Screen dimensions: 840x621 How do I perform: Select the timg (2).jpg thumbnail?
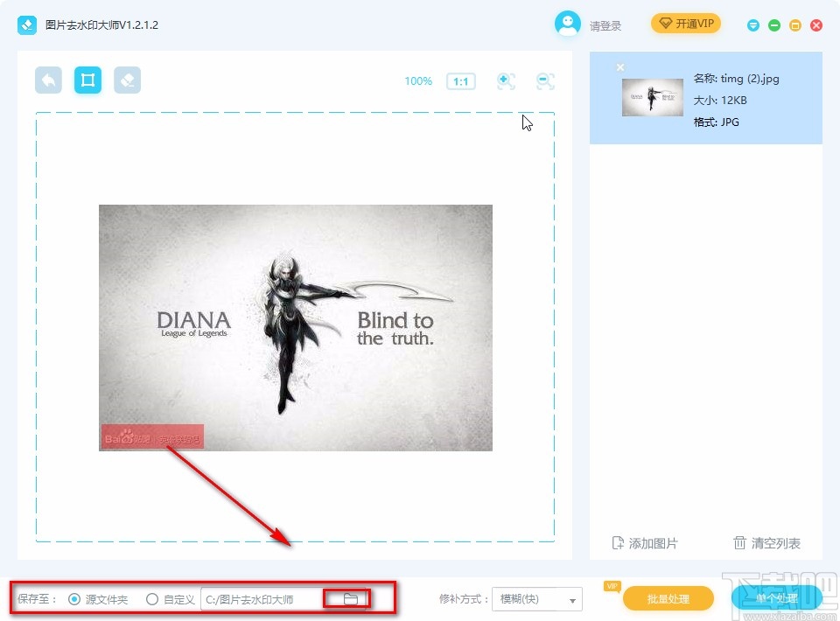pyautogui.click(x=653, y=97)
